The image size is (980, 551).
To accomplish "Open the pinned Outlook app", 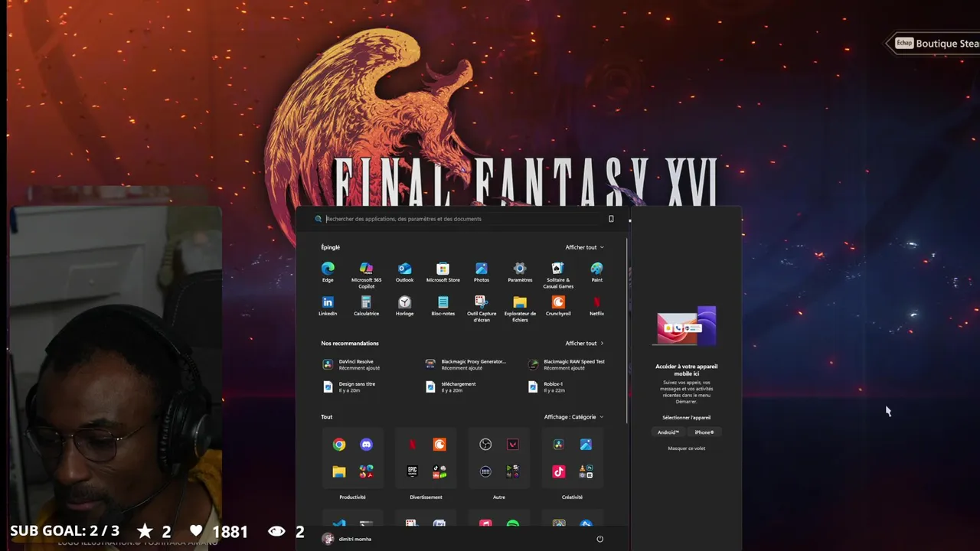I will coord(404,272).
